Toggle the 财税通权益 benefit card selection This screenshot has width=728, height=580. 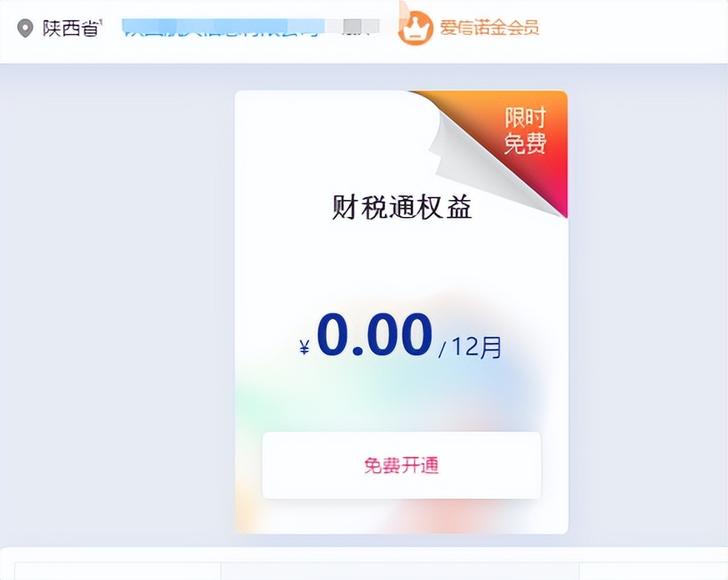coord(401,308)
